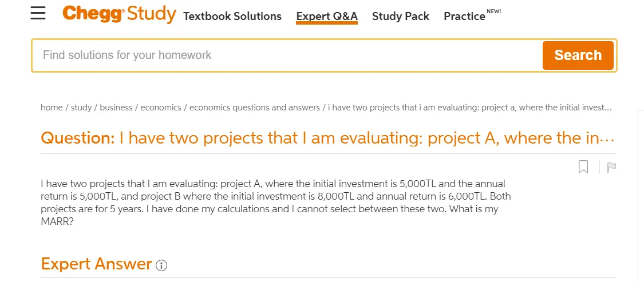Image resolution: width=644 pixels, height=282 pixels.
Task: Follow the 'home' breadcrumb link
Action: coord(52,108)
